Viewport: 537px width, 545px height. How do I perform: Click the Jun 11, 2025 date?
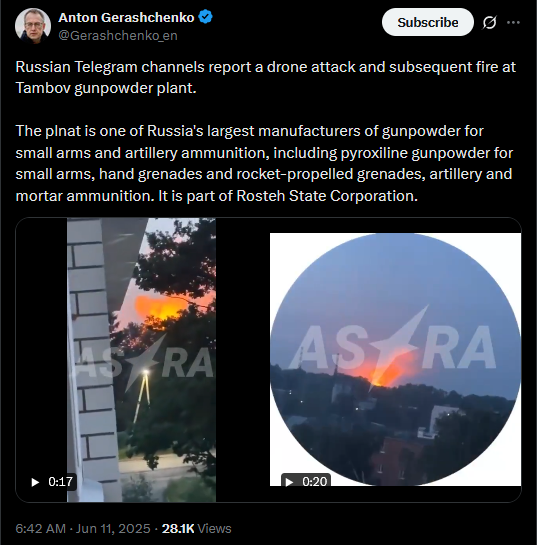(x=113, y=529)
